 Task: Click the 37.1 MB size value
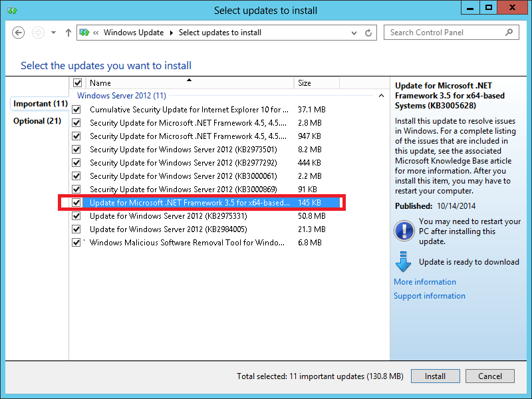click(311, 110)
